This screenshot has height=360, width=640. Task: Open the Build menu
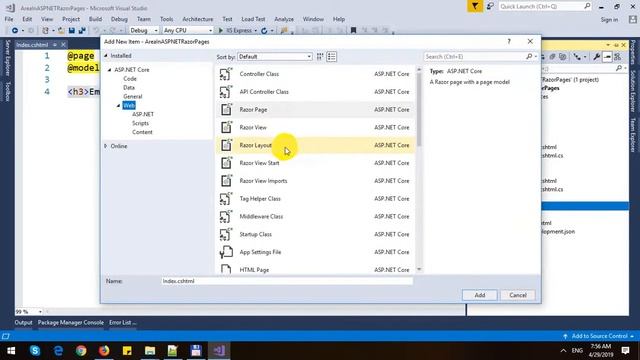tap(96, 19)
